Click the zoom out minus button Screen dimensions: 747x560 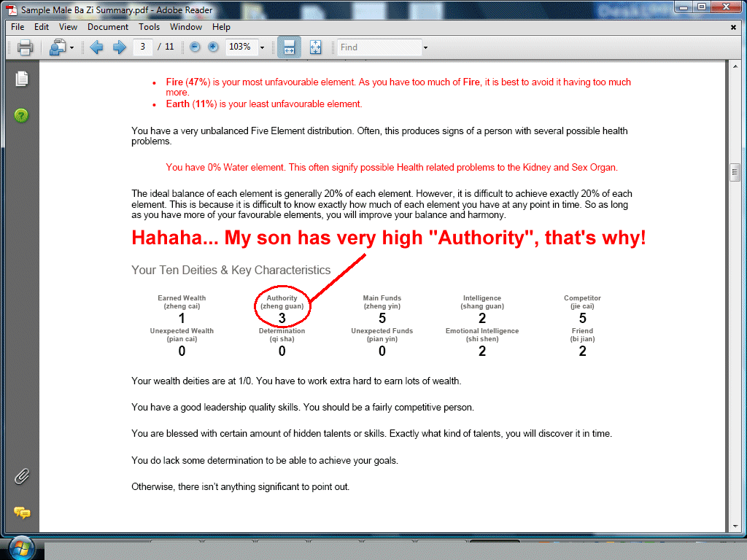click(195, 47)
